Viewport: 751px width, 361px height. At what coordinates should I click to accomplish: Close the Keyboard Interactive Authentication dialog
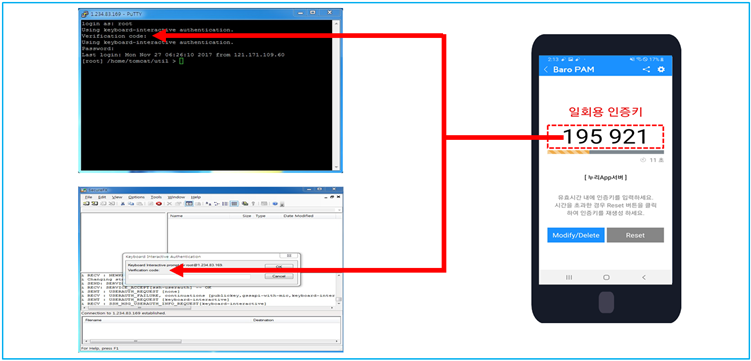pos(289,257)
